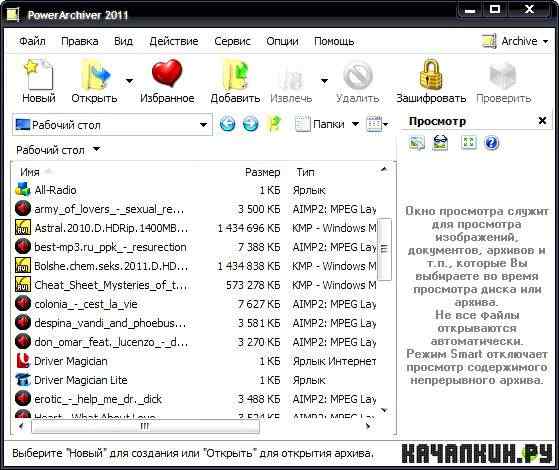Screen dimensions: 559x470
Task: Open the Помощь menu
Action: point(334,41)
